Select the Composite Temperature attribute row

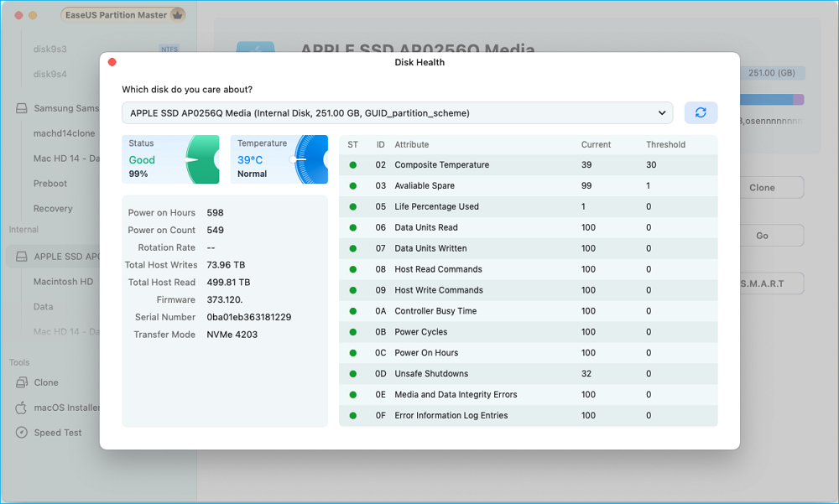[528, 165]
